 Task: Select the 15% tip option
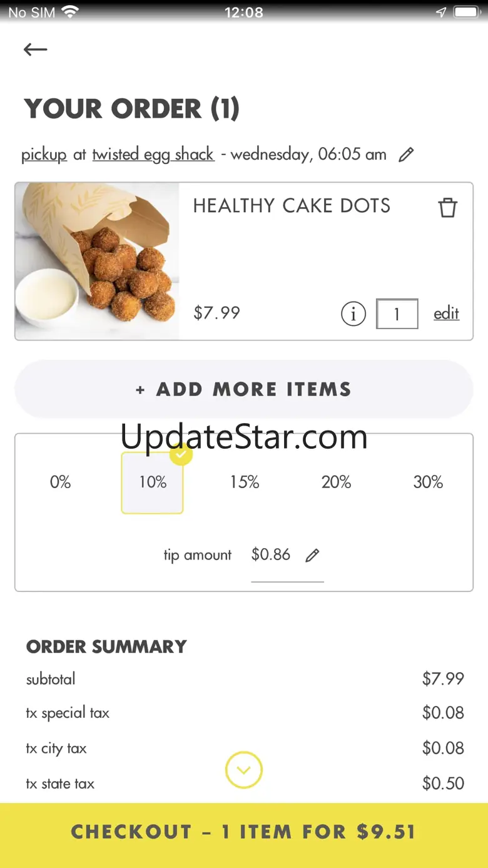point(244,483)
